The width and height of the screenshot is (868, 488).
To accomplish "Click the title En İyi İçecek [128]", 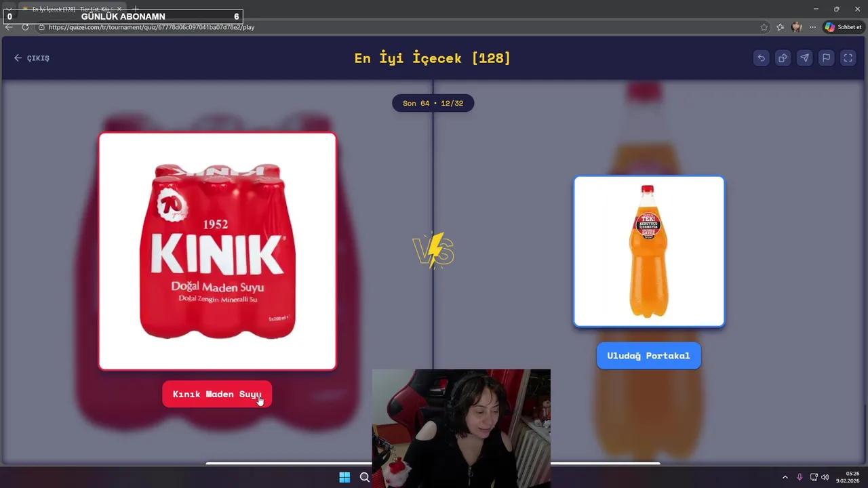I will point(433,58).
